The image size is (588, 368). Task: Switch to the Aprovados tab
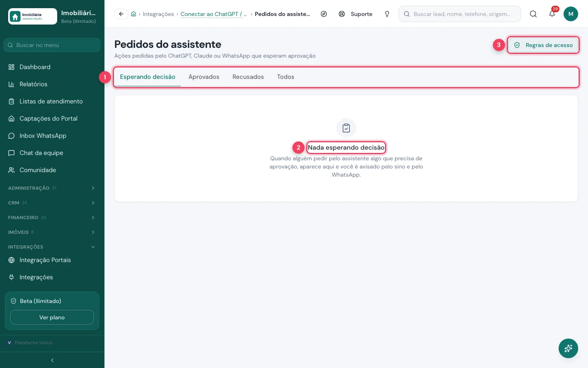point(204,77)
